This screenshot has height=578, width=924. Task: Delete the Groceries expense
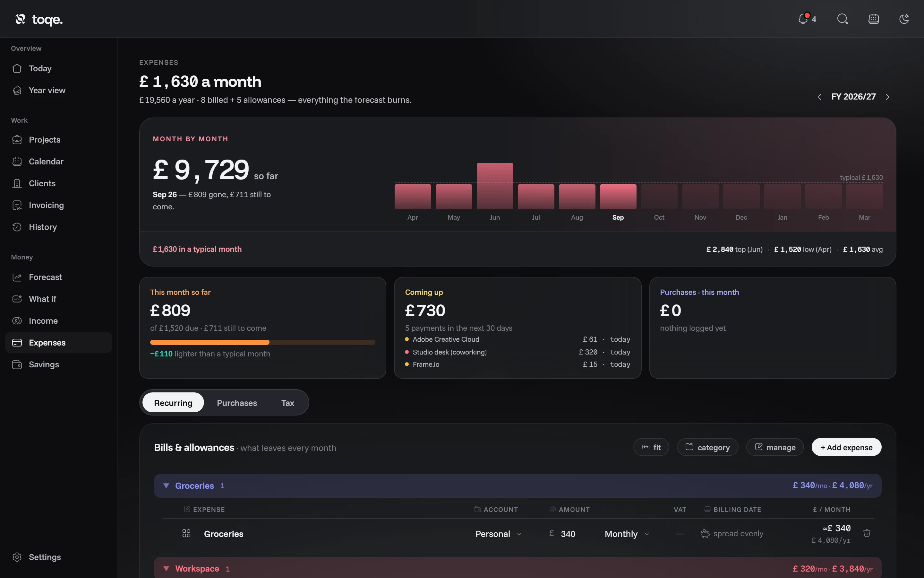point(867,533)
